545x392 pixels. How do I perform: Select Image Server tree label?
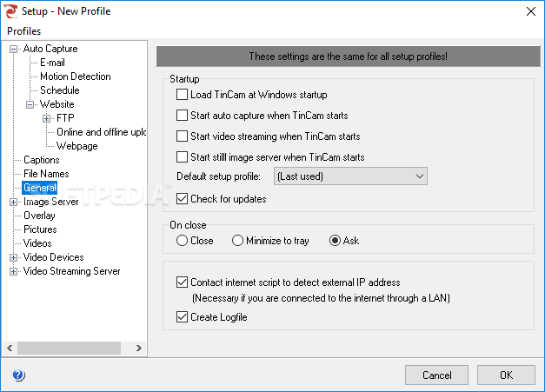(50, 202)
